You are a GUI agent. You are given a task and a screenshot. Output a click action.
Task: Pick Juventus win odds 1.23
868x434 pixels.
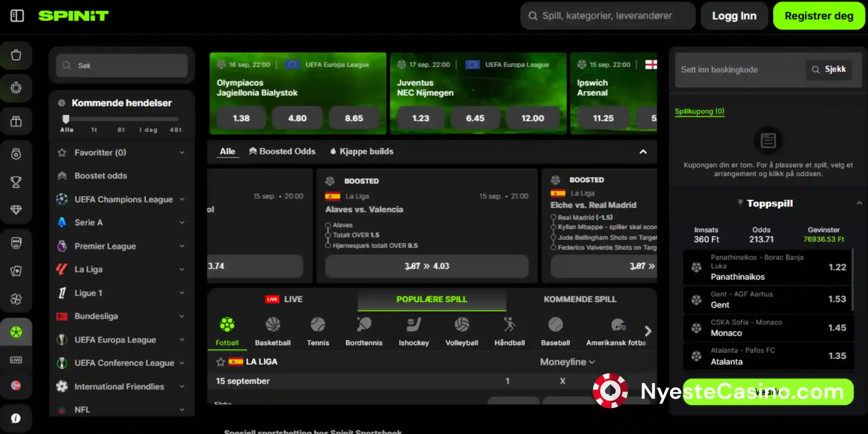click(x=421, y=118)
